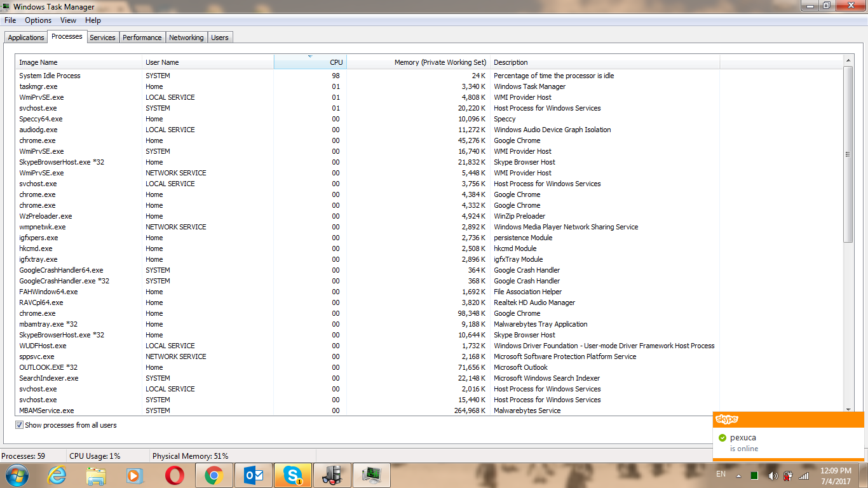Viewport: 868px width, 488px height.
Task: Click the power plug tray icon
Action: click(789, 475)
